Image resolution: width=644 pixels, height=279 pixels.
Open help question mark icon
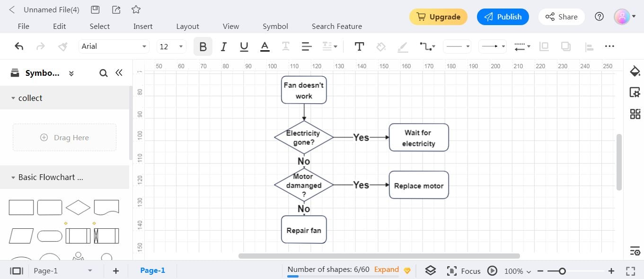[x=600, y=17]
